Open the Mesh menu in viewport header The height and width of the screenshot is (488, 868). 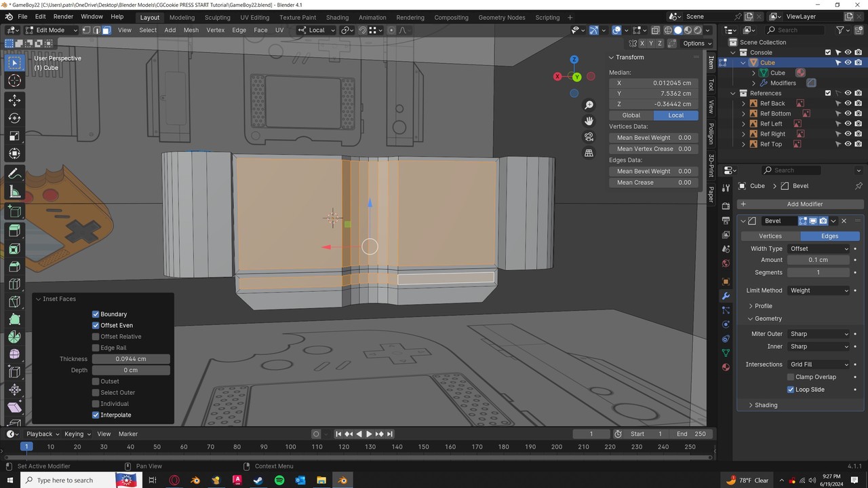click(191, 30)
